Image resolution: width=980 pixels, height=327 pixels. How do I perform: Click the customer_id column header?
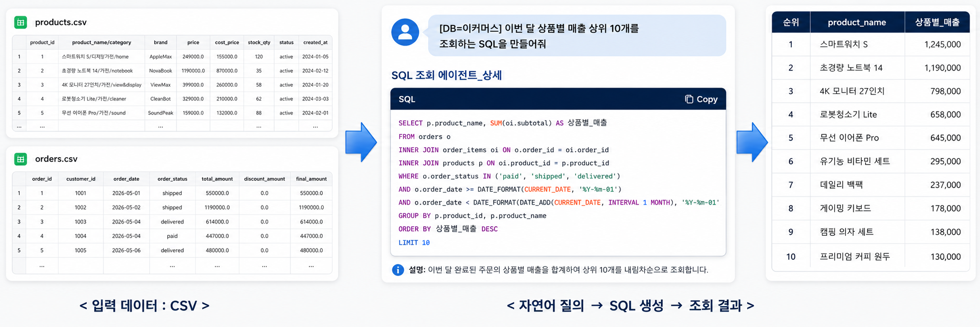81,179
